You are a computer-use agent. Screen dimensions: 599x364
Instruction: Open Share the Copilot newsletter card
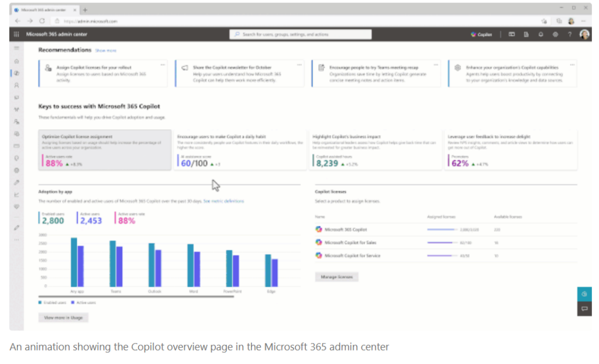(239, 73)
